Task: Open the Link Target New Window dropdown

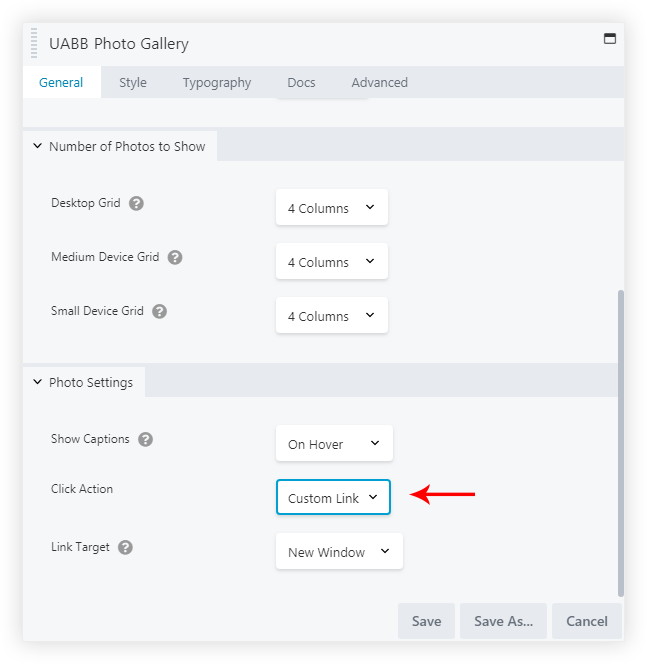Action: (339, 552)
